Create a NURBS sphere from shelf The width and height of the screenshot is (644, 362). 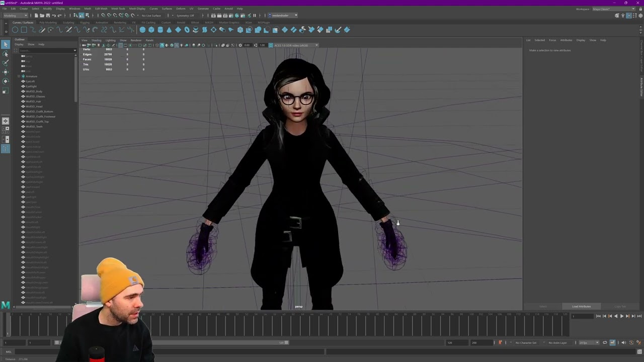click(x=142, y=30)
